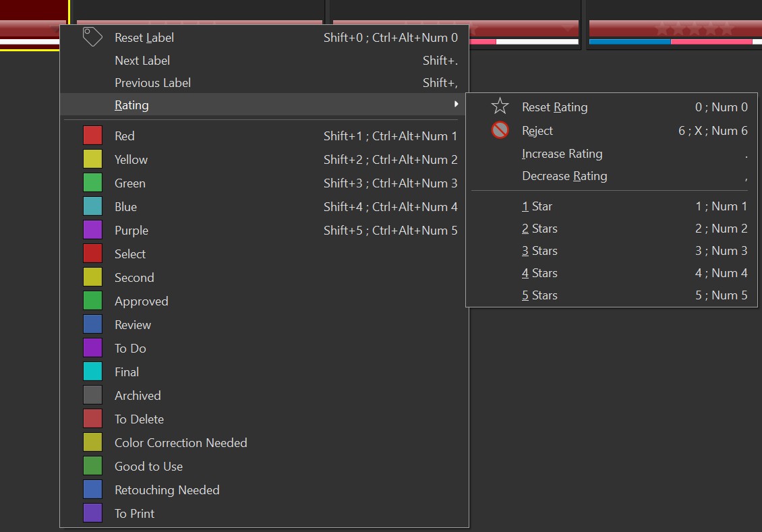The image size is (762, 532).
Task: Assign the Good to Use label
Action: (264, 466)
